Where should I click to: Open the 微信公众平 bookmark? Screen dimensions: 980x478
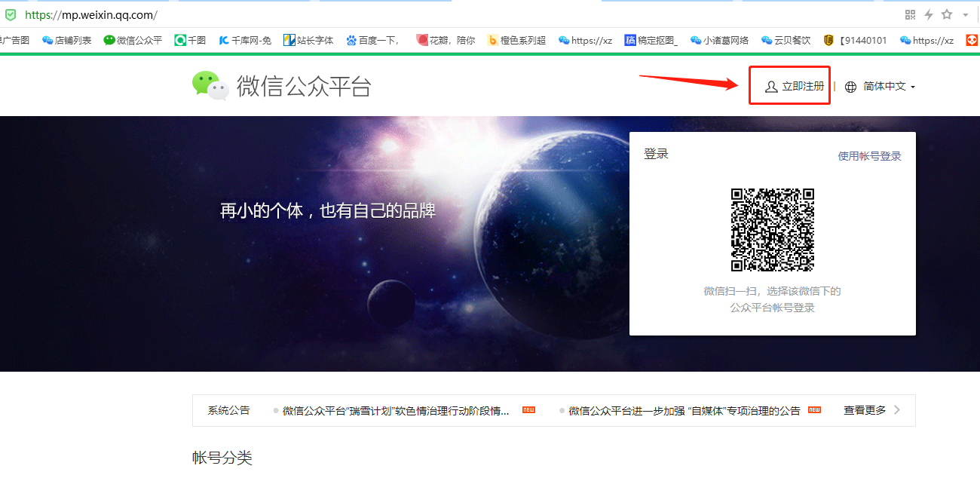pyautogui.click(x=133, y=40)
